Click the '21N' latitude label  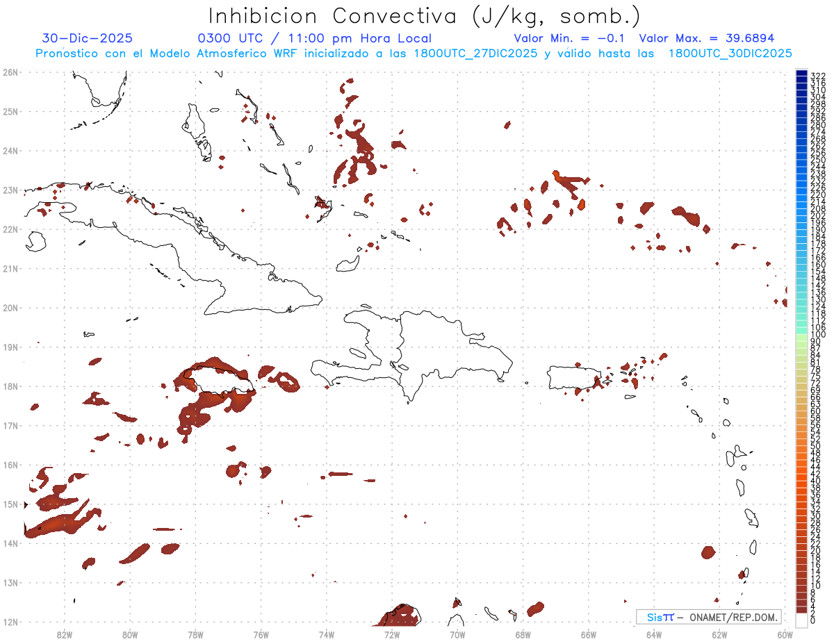pos(10,268)
